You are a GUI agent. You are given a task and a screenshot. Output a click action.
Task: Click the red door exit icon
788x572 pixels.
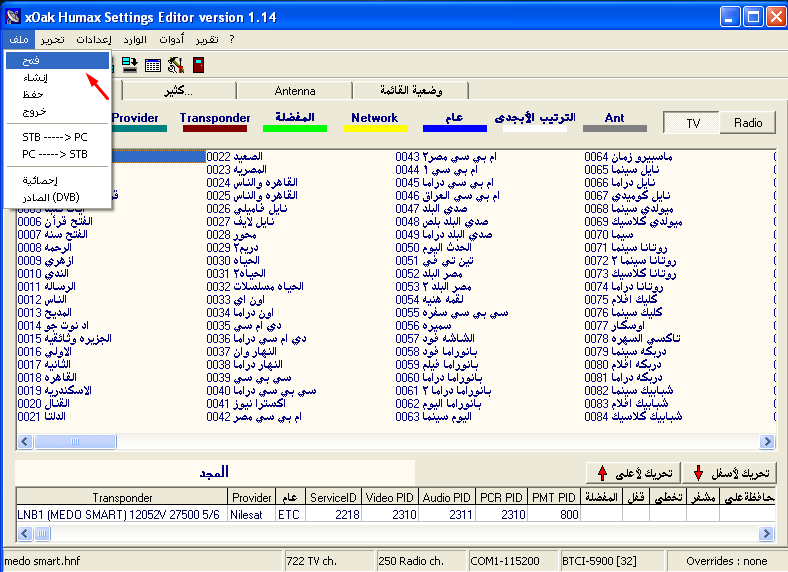point(199,65)
